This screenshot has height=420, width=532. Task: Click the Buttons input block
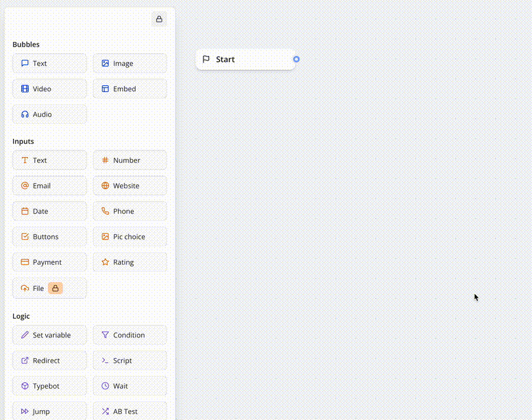(x=49, y=237)
